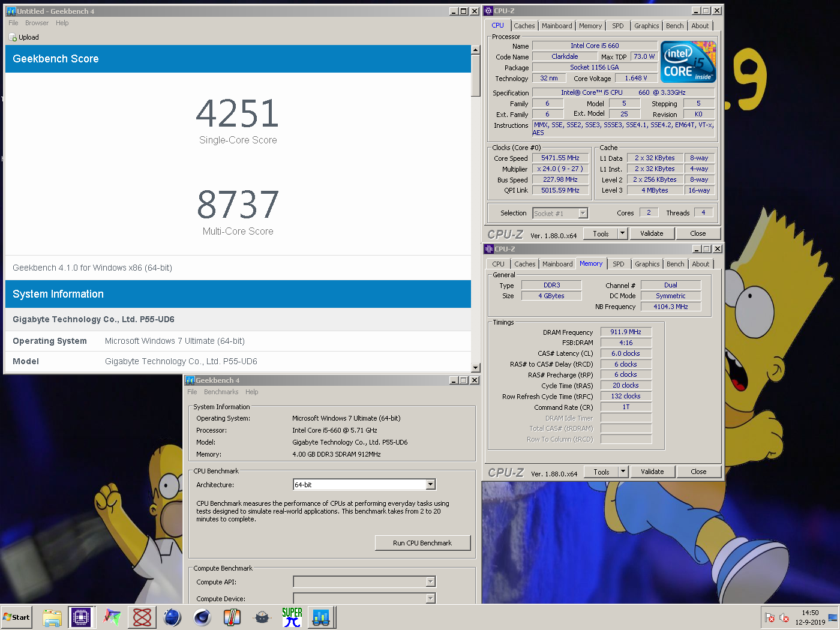The image size is (840, 630).
Task: Click title bar icon of small Geekbench 4 window
Action: click(190, 380)
